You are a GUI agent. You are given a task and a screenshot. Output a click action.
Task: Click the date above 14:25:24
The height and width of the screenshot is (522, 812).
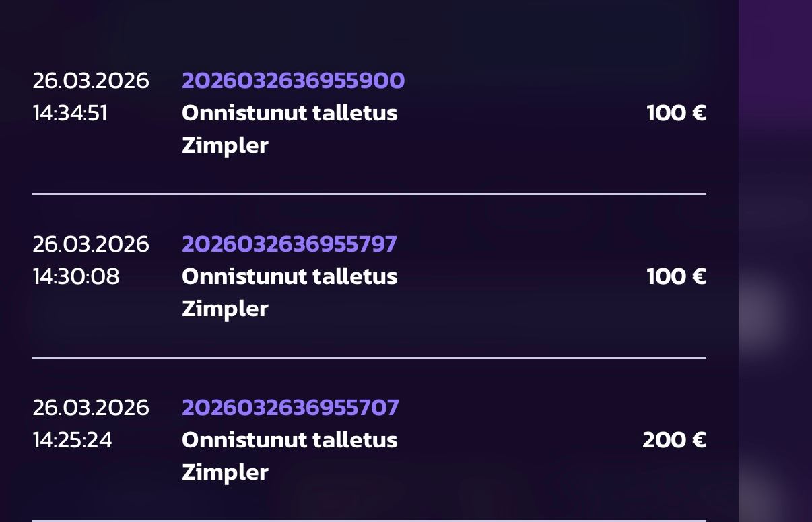[91, 408]
